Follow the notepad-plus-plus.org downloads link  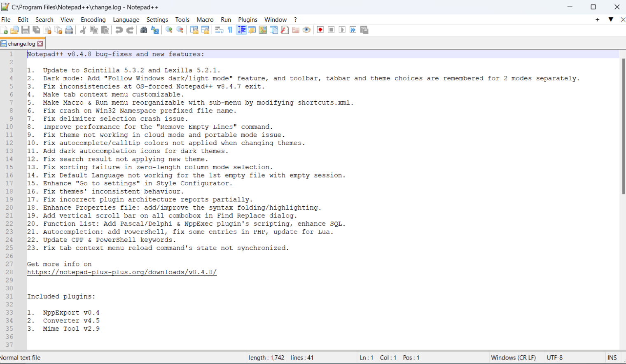coord(122,272)
